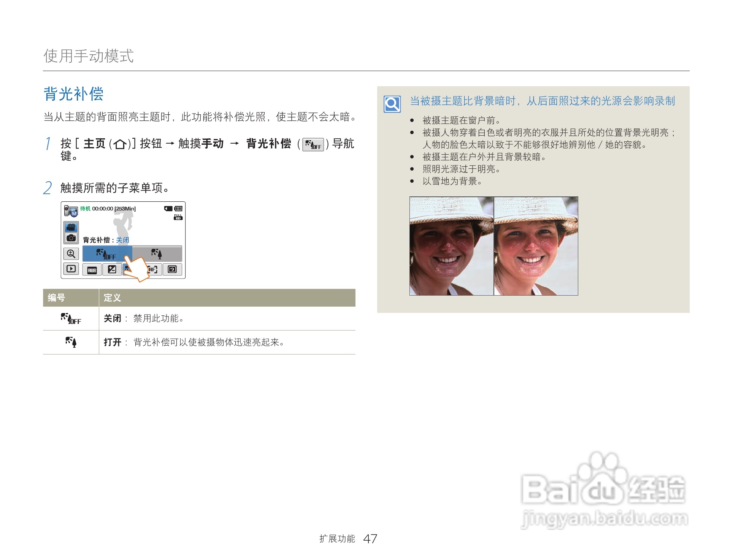Tap the night mode moon icon

tap(172, 269)
